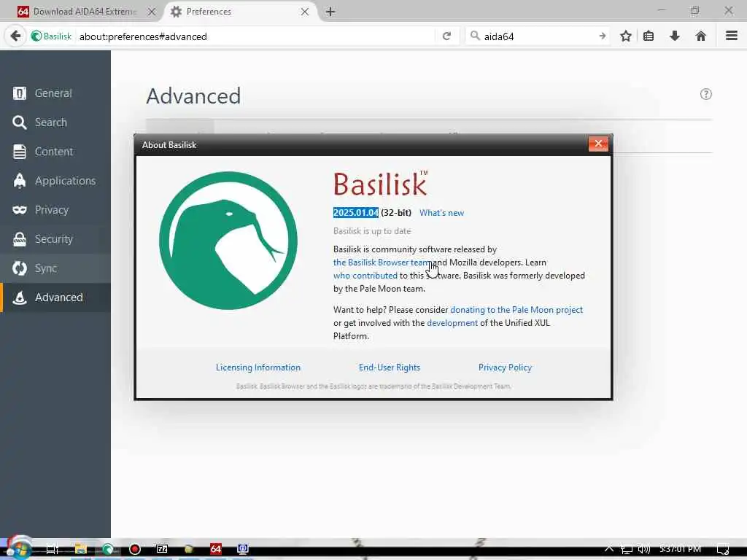Open the What's new link
Screen dimensions: 747x560
441,213
